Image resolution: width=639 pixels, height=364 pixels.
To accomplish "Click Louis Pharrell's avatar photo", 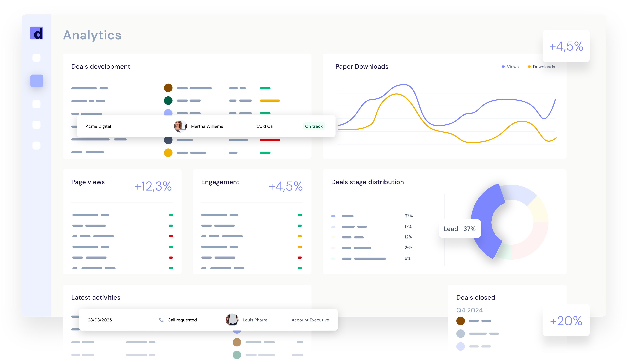I will (x=232, y=320).
